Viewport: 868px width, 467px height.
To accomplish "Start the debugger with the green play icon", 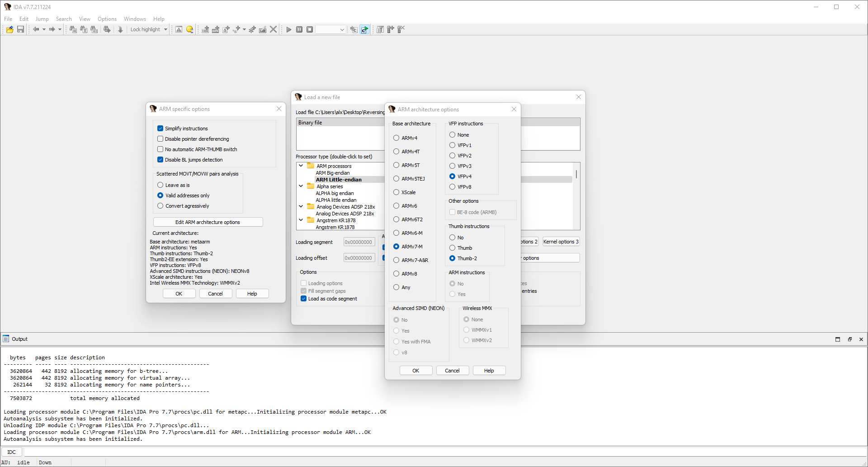I will click(x=288, y=29).
